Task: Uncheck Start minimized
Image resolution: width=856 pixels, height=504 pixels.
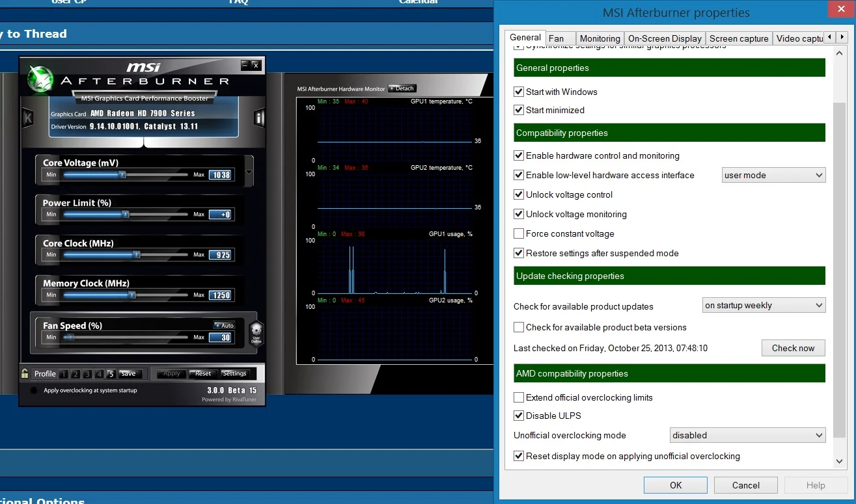Action: pyautogui.click(x=519, y=110)
